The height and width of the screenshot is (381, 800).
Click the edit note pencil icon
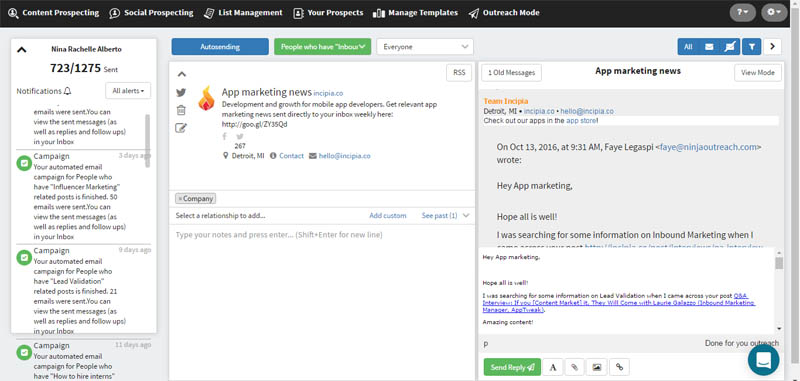click(181, 128)
